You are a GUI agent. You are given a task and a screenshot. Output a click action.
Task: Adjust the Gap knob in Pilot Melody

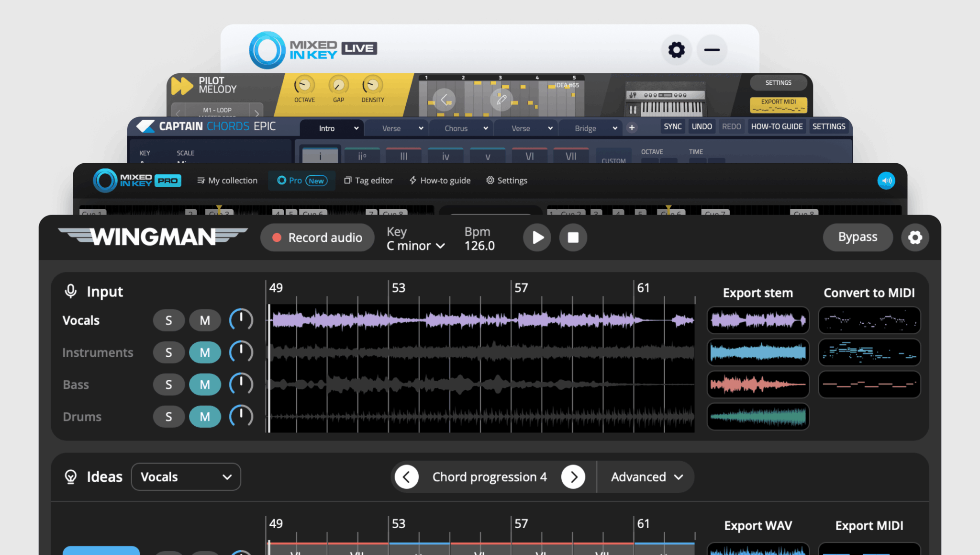click(x=338, y=86)
